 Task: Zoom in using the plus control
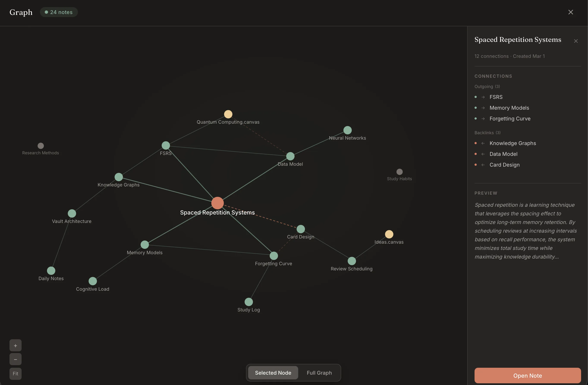click(15, 345)
